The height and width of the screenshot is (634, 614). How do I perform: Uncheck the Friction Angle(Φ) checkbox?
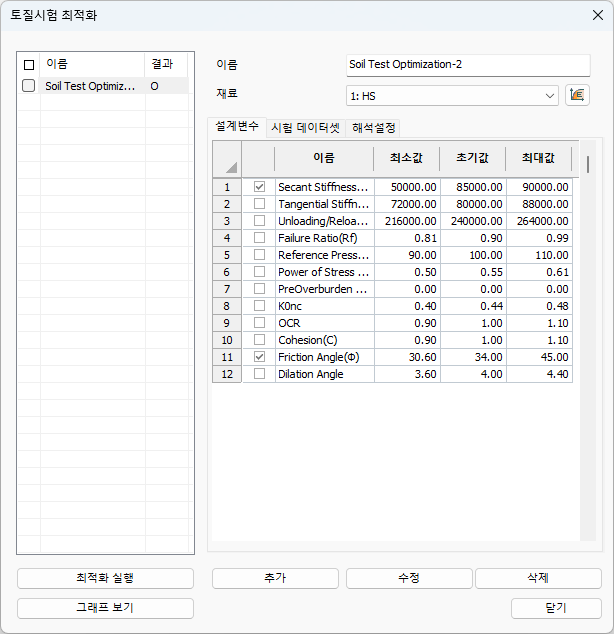point(259,357)
